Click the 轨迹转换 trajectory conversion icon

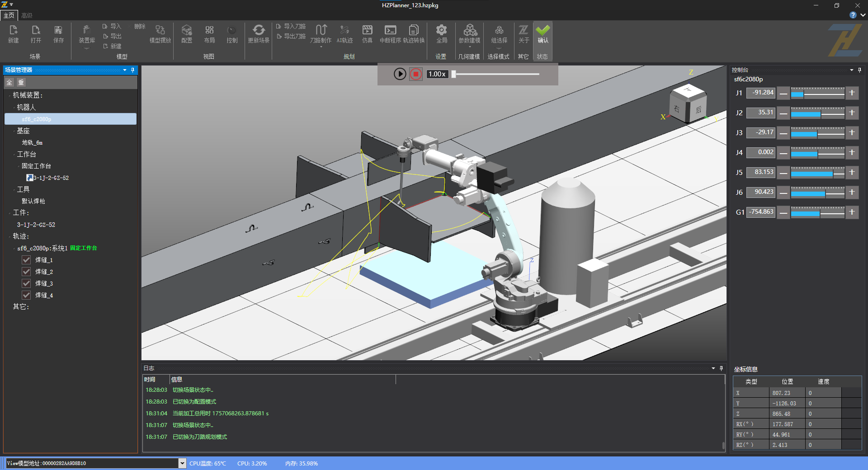click(414, 34)
